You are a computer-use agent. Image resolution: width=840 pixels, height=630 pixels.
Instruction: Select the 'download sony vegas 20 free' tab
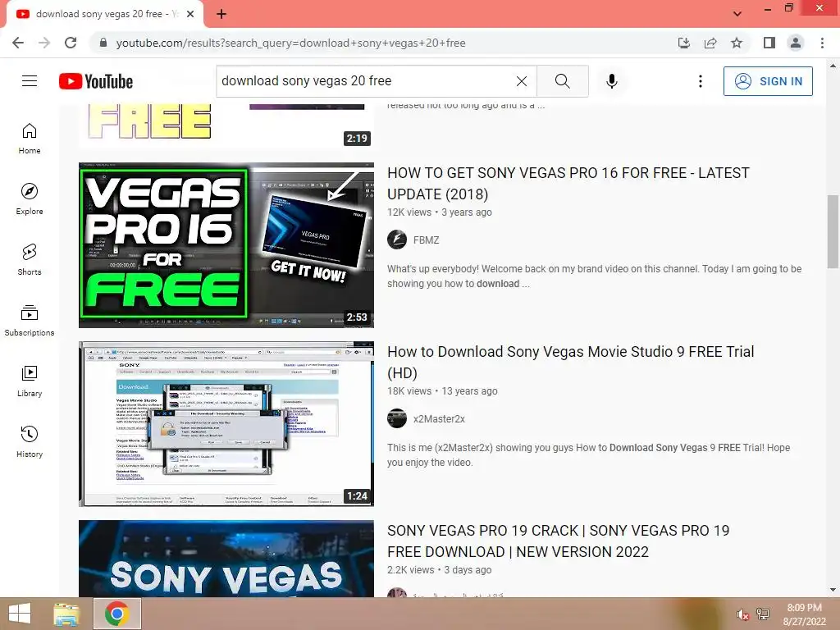point(104,15)
